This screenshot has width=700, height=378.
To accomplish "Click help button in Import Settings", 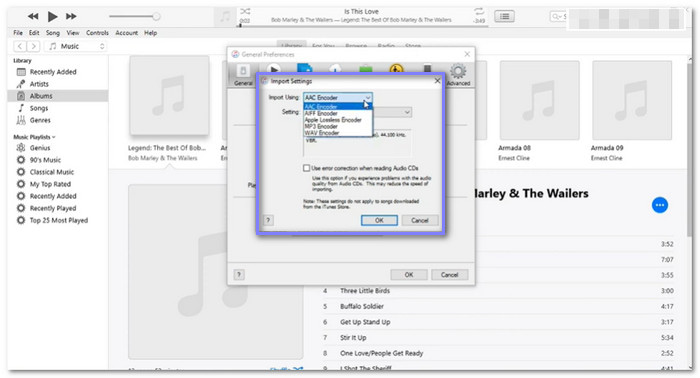I will 268,220.
